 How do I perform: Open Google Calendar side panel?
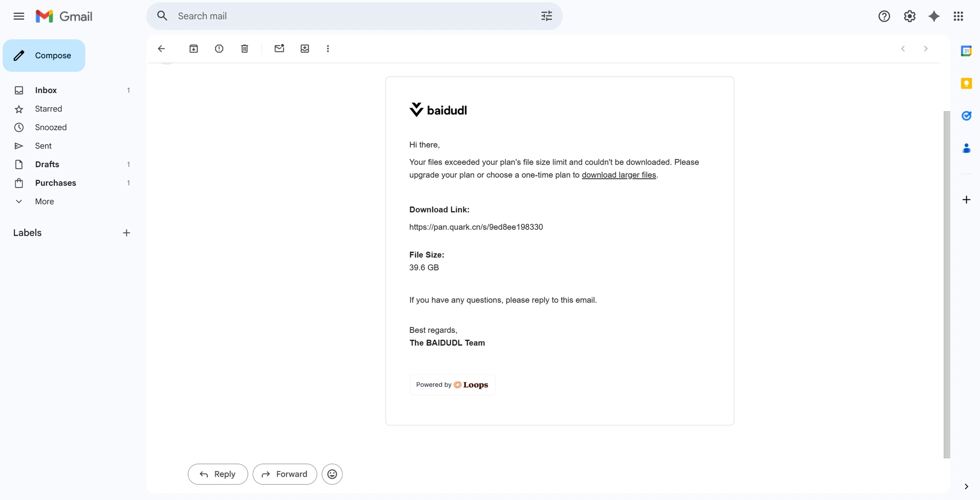pos(966,51)
